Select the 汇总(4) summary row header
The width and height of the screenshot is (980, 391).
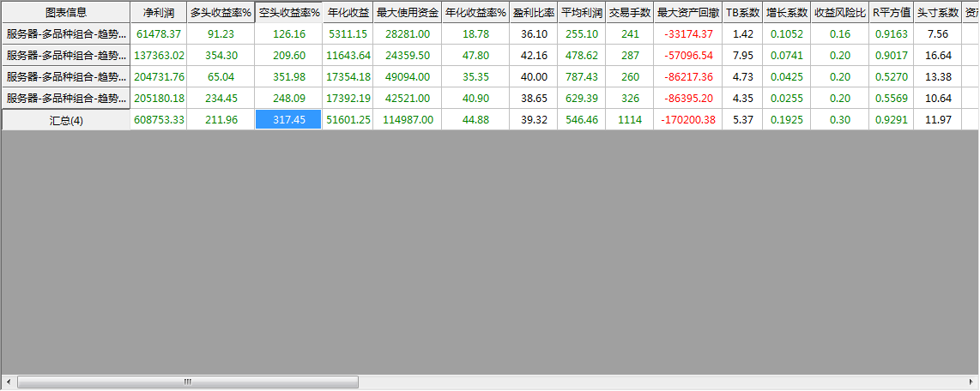pyautogui.click(x=66, y=120)
